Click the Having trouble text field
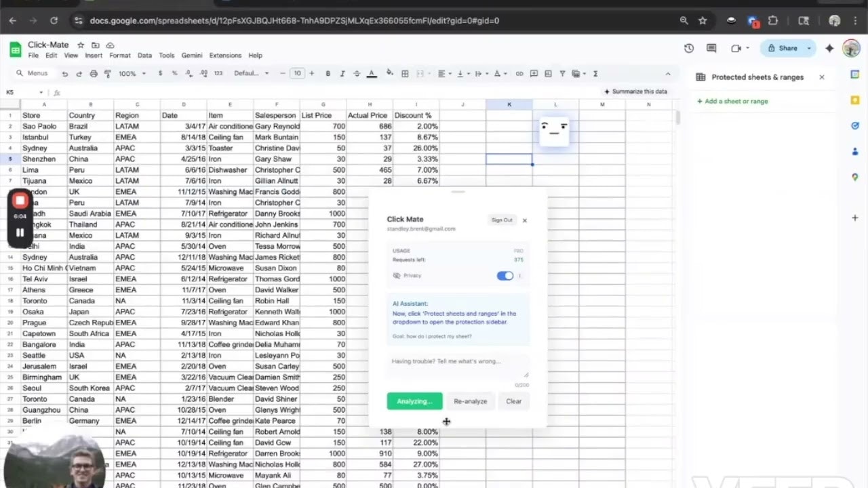Image resolution: width=868 pixels, height=488 pixels. [x=458, y=366]
